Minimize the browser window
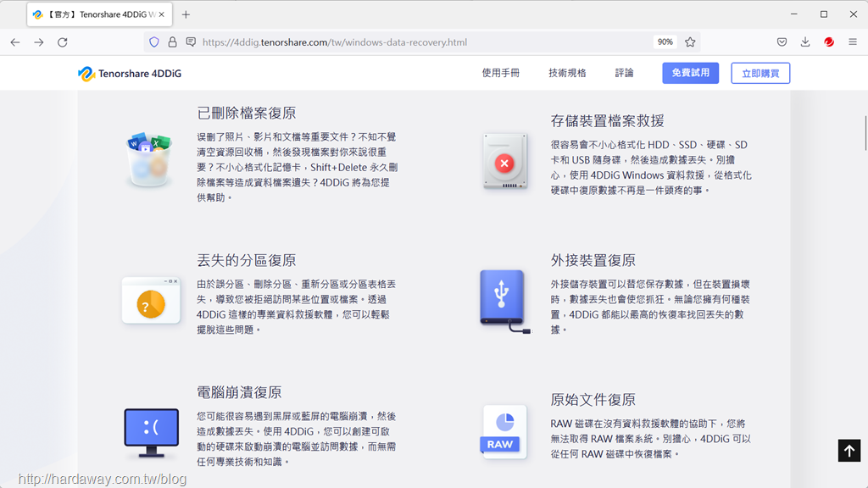 point(793,14)
